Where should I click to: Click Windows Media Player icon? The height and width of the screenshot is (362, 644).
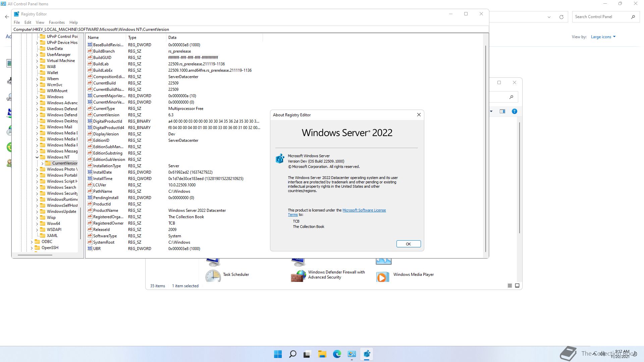[383, 277]
